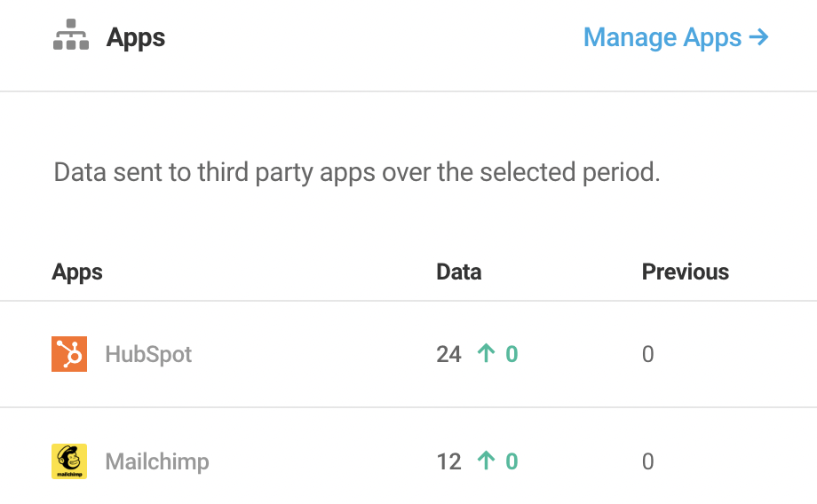Image resolution: width=817 pixels, height=504 pixels.
Task: Click the Apps hierarchy icon in header
Action: [71, 35]
